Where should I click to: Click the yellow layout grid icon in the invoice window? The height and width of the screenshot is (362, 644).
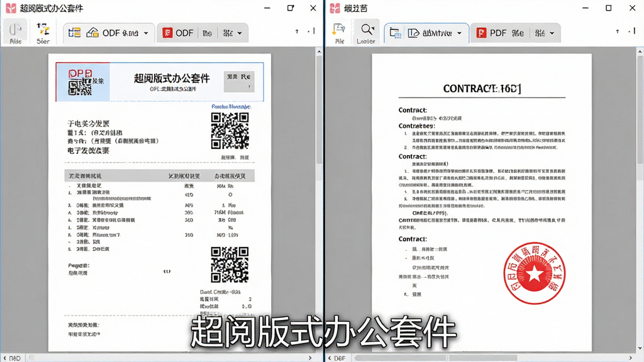(74, 33)
